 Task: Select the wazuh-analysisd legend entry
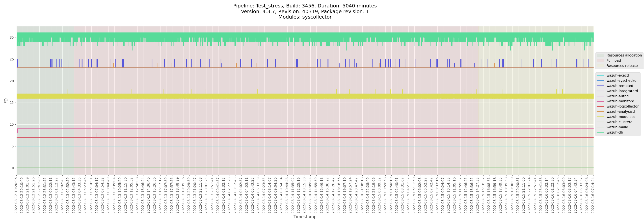click(620, 111)
